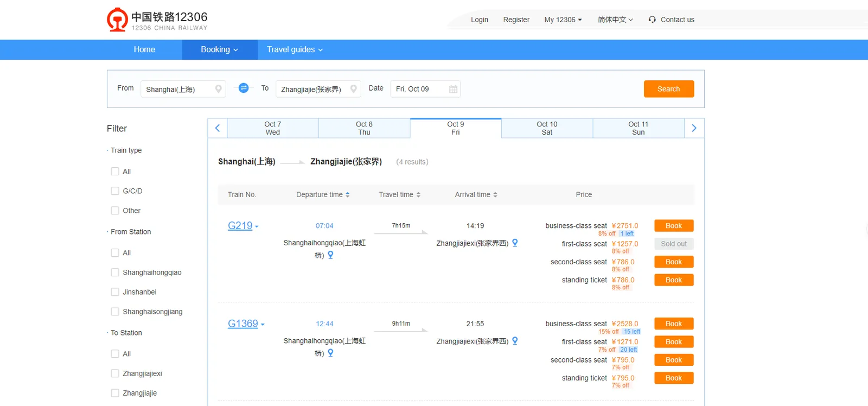
Task: Check the G/C/D train type filter
Action: coord(115,191)
